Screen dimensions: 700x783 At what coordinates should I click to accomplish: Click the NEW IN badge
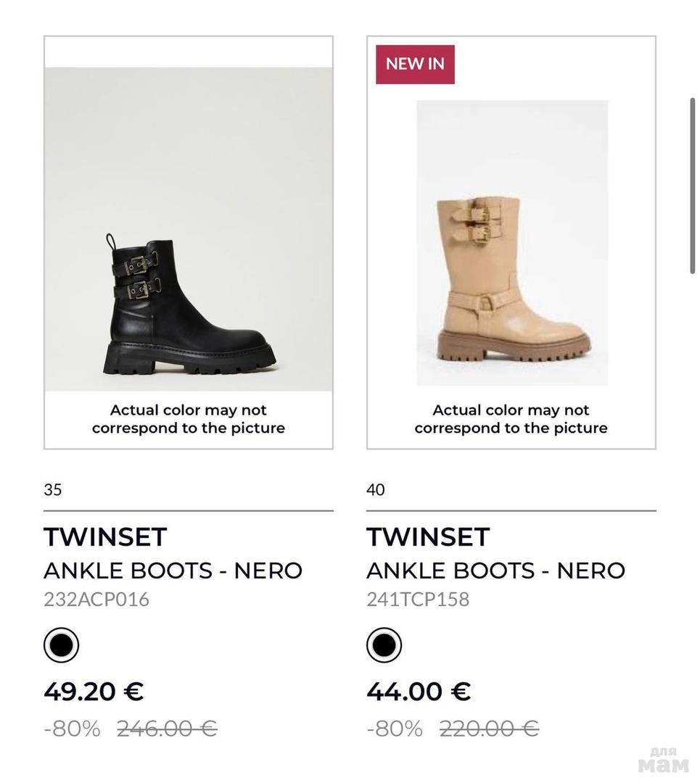(415, 64)
